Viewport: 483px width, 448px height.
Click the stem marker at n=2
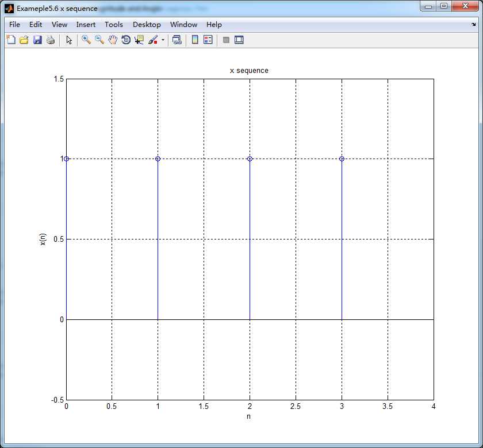[x=250, y=159]
